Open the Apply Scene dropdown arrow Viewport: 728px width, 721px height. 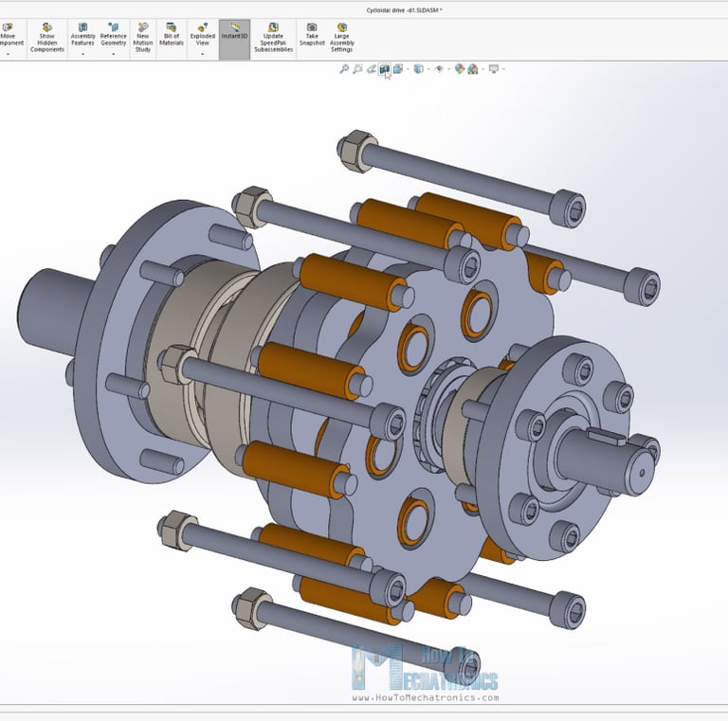(483, 69)
